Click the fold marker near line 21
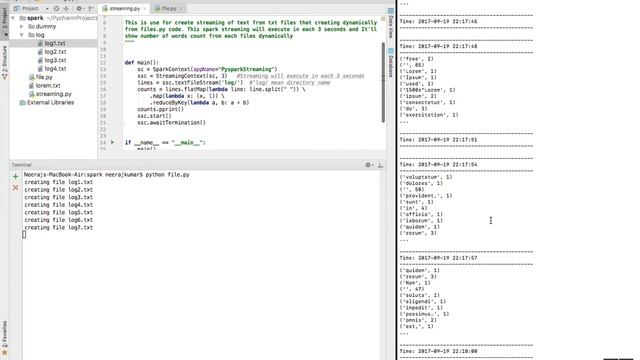This screenshot has width=640, height=360. coord(122,123)
